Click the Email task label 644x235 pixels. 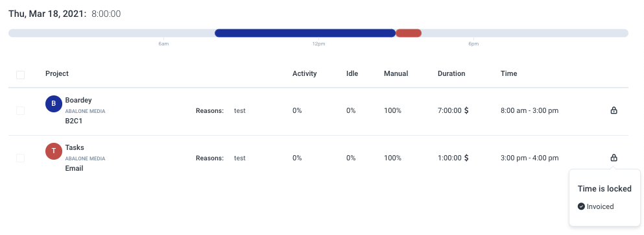75,168
